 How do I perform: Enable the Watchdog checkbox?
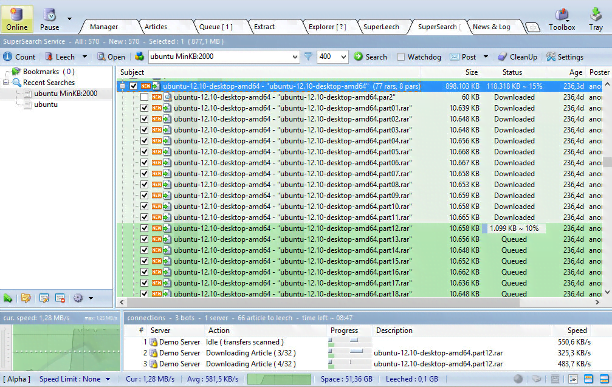[x=400, y=57]
